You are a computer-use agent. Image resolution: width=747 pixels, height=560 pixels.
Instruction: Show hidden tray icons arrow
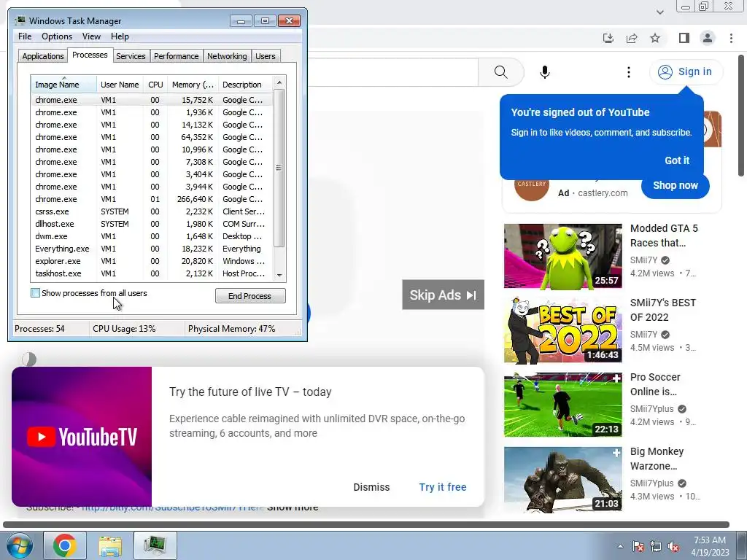[620, 546]
